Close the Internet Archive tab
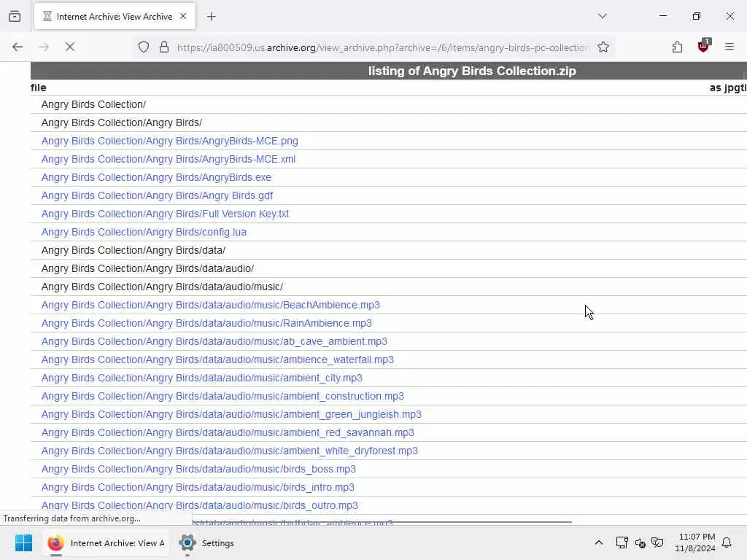Screen dimensions: 747x560 point(183,16)
